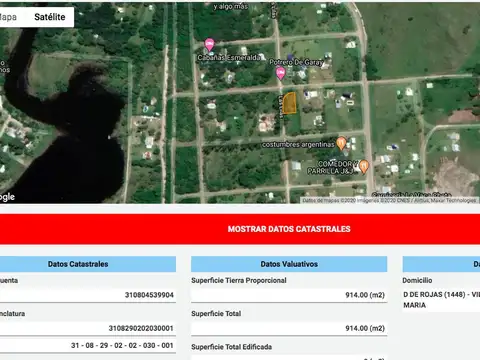Select the highlighted orange parcel on the map
The width and height of the screenshot is (480, 360).
tap(290, 103)
